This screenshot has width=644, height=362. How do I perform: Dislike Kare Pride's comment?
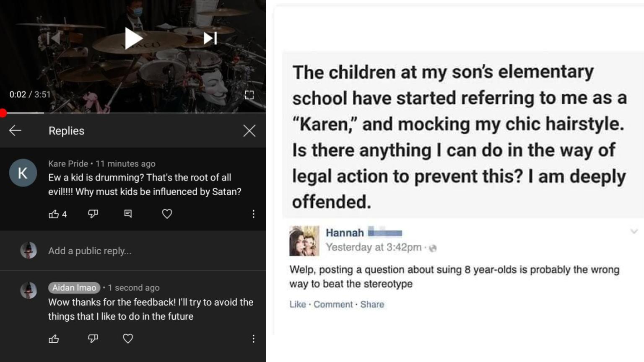tap(93, 214)
